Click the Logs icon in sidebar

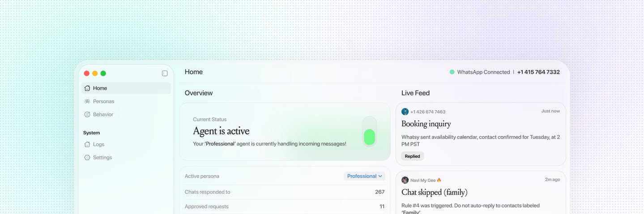[x=87, y=144]
